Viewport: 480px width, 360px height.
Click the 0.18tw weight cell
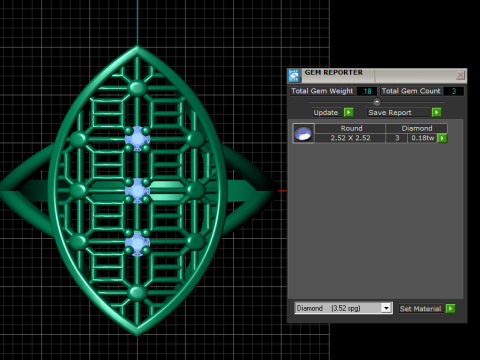423,138
